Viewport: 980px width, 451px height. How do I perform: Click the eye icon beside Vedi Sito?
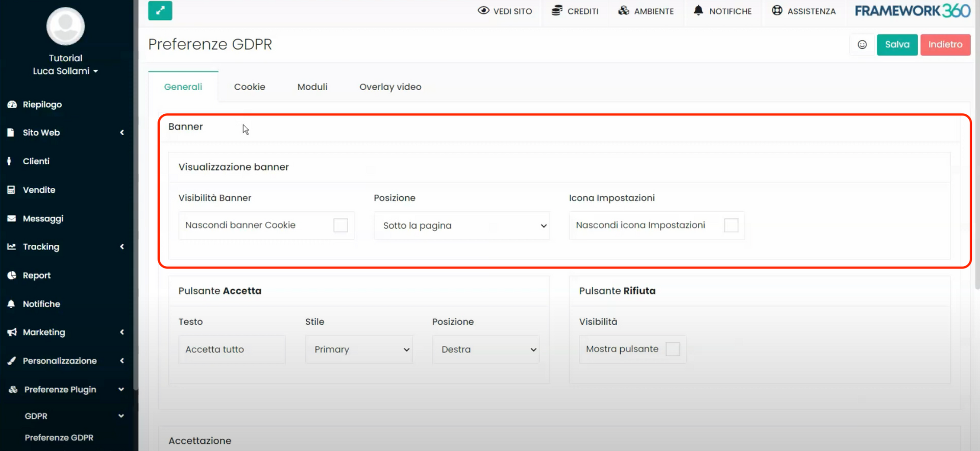click(483, 11)
